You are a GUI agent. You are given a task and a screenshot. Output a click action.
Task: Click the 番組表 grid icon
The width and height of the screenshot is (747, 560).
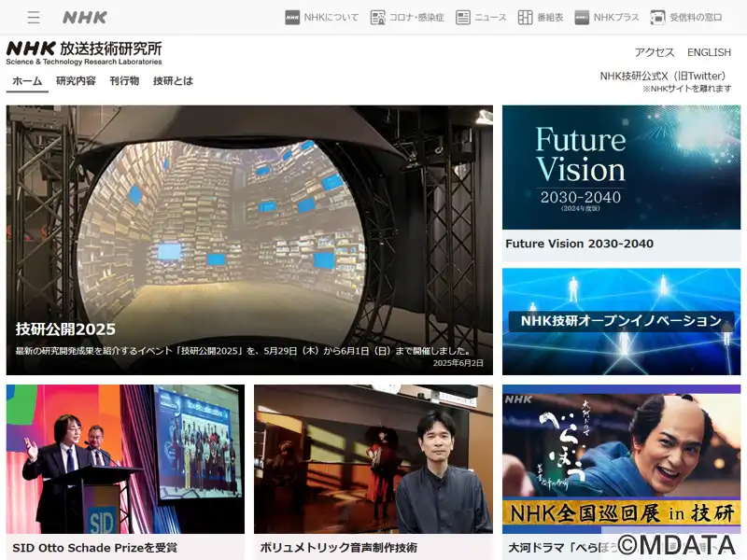click(x=525, y=18)
